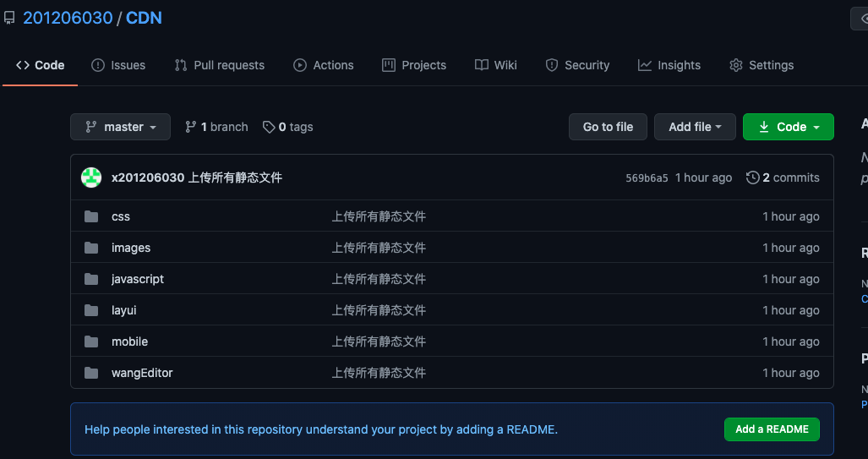Open commit hash 569b6a5

tap(647, 178)
